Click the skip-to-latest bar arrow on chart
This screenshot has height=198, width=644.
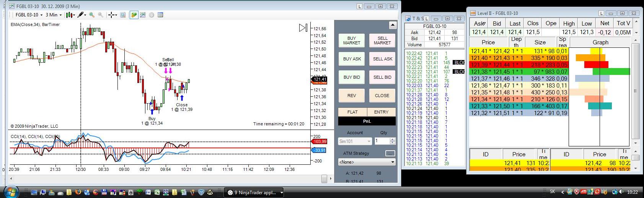click(x=303, y=28)
